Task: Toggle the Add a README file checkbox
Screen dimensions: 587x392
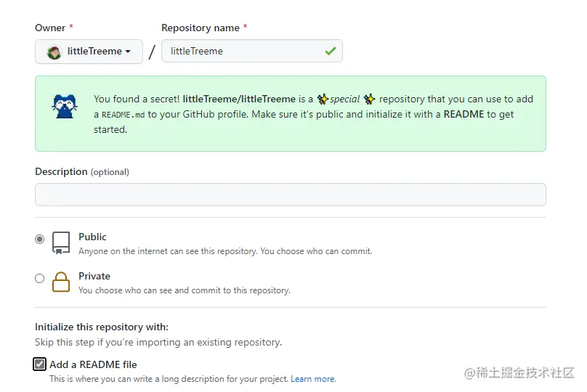Action: 39,364
